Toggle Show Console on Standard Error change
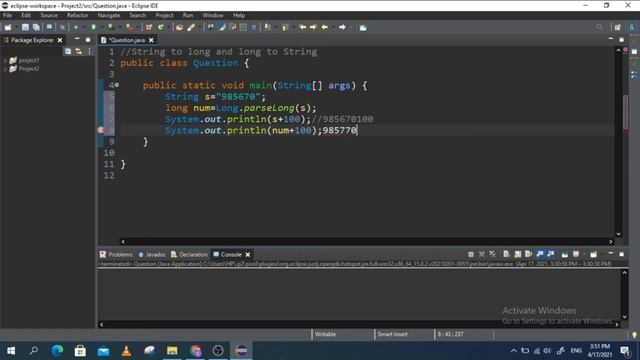The height and width of the screenshot is (360, 640). pyautogui.click(x=551, y=254)
